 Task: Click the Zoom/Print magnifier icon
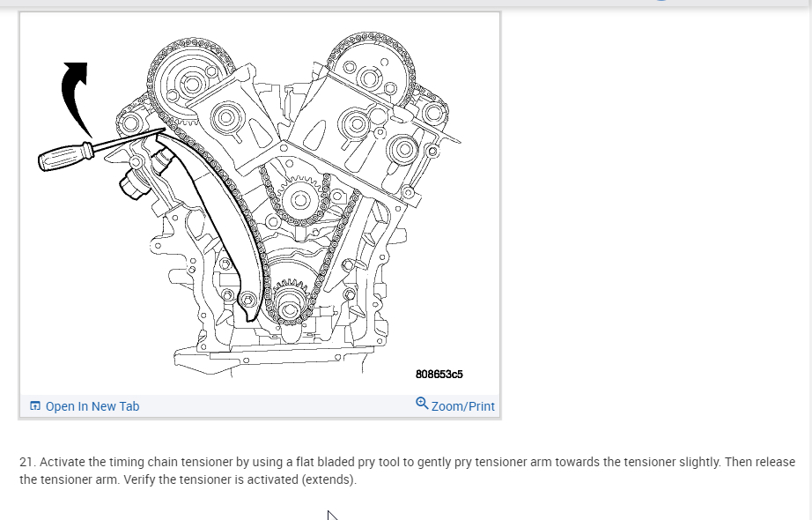pos(422,404)
